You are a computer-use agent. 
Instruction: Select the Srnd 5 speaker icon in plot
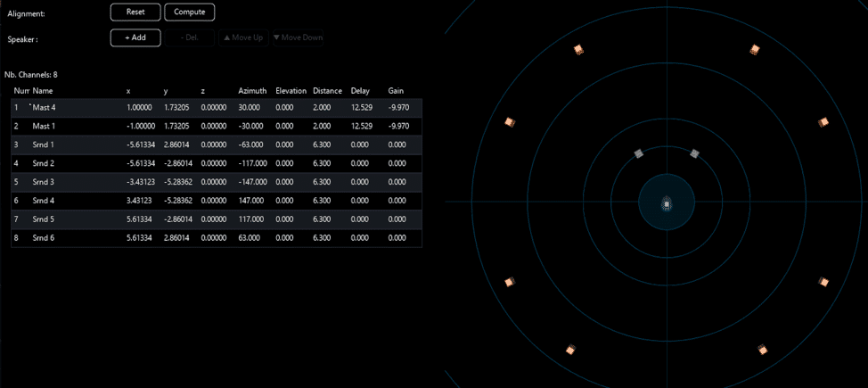823,282
